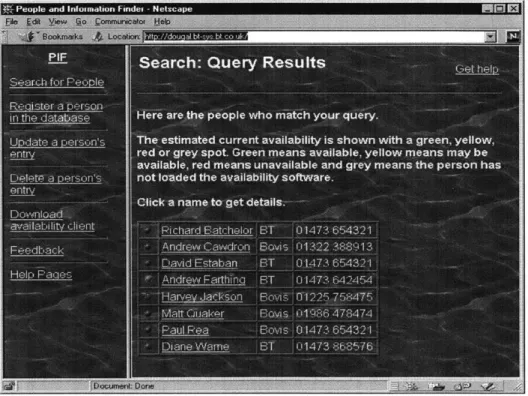
Task: Open Download availability client link
Action: click(x=52, y=220)
